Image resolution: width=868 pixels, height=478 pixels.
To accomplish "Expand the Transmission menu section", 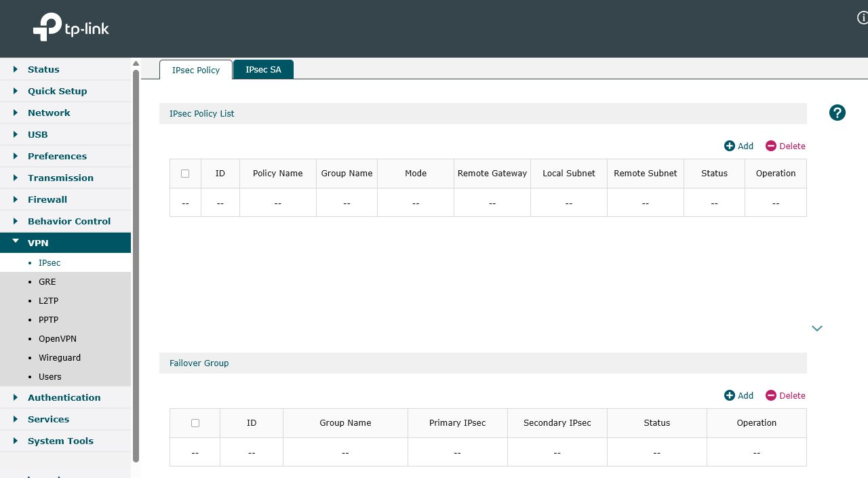I will point(65,178).
